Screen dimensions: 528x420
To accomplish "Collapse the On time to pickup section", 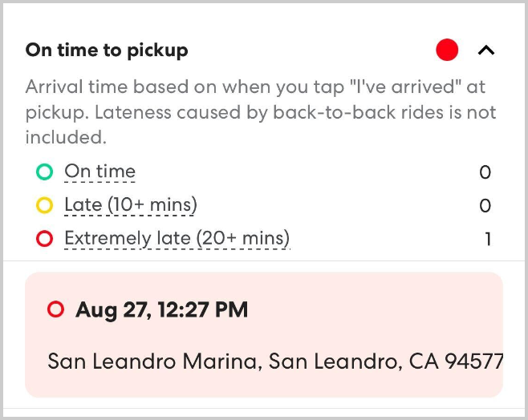I will tap(486, 50).
